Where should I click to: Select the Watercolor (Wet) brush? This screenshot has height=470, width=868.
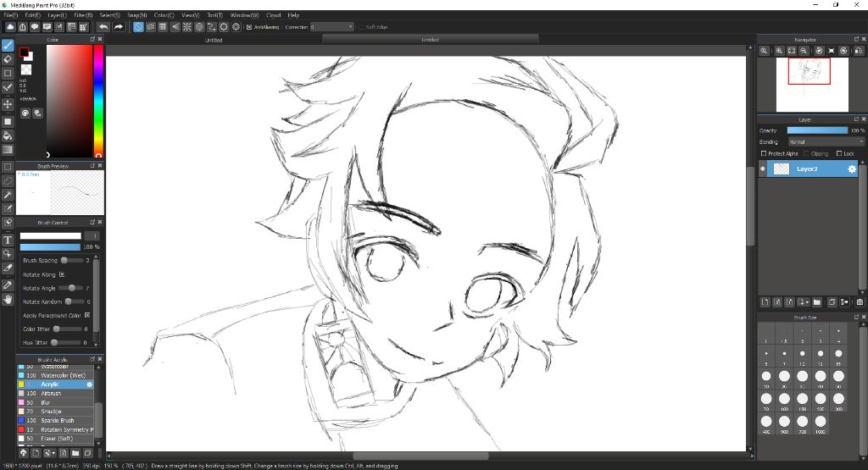tap(55, 375)
